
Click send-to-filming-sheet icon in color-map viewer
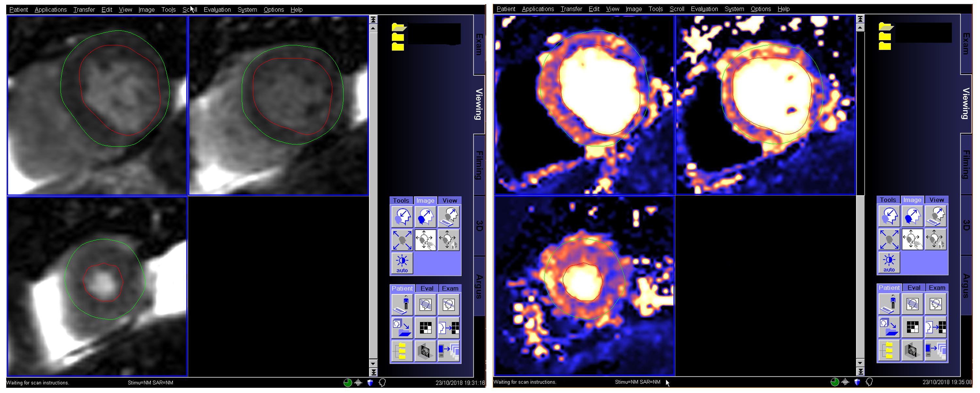pyautogui.click(x=936, y=327)
